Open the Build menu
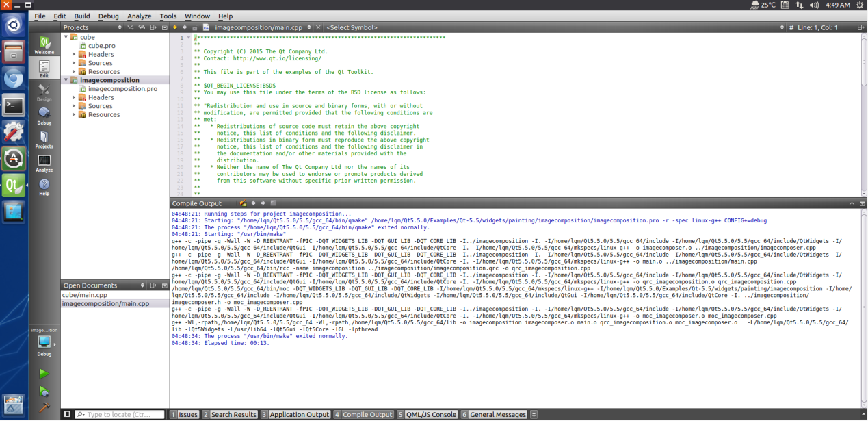Viewport: 868px width, 421px height. [x=82, y=16]
